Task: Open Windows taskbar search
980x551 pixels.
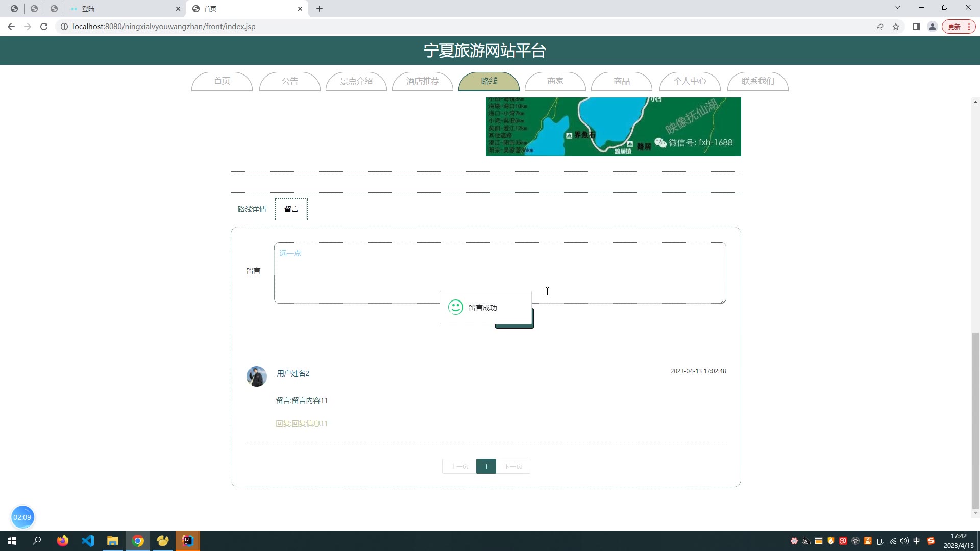Action: click(37, 541)
